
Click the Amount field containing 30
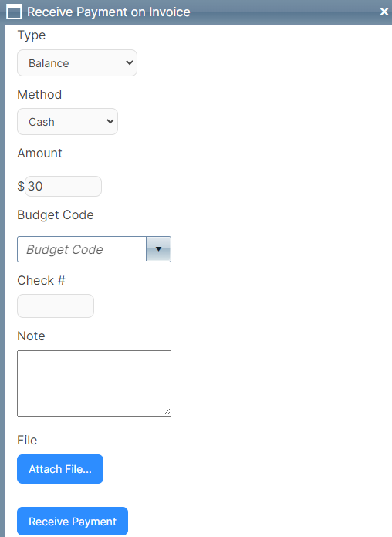click(x=63, y=186)
